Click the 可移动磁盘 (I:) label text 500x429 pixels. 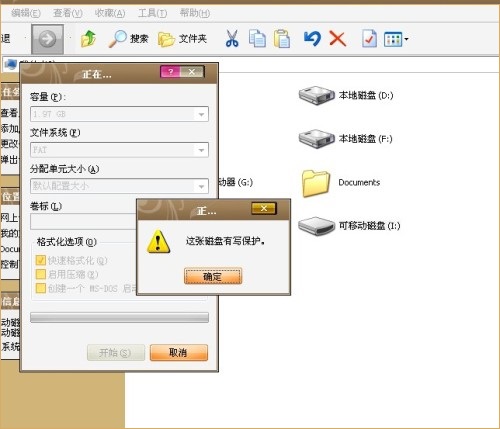pos(369,226)
